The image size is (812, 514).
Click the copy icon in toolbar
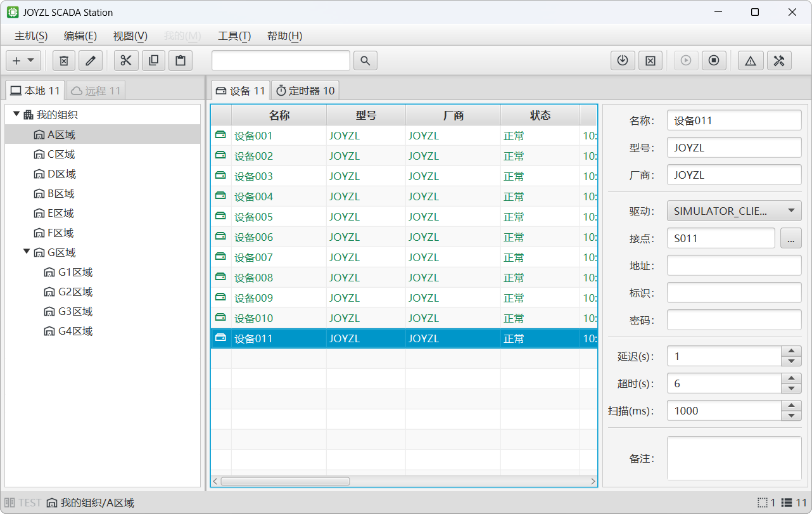[x=153, y=61]
